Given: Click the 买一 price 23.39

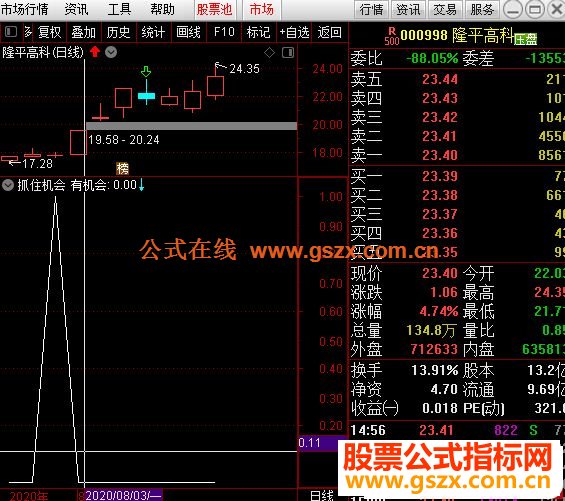Looking at the screenshot, I should pos(440,176).
